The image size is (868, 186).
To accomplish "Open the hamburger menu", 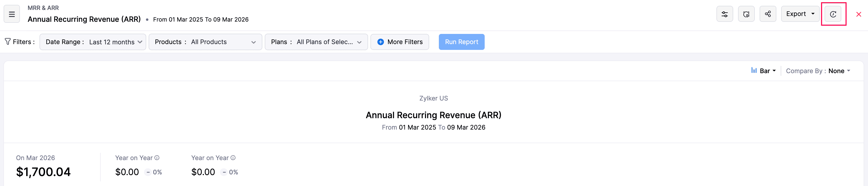I will click(x=11, y=14).
